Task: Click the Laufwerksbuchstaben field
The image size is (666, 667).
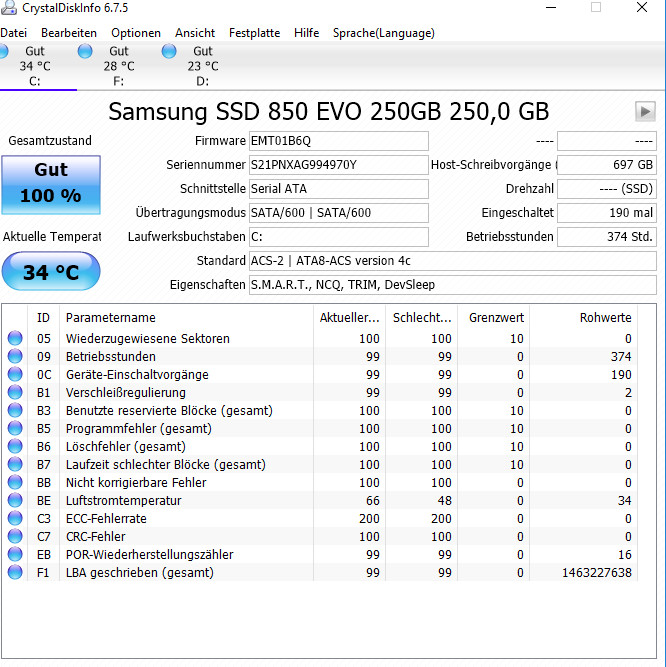Action: (x=339, y=237)
